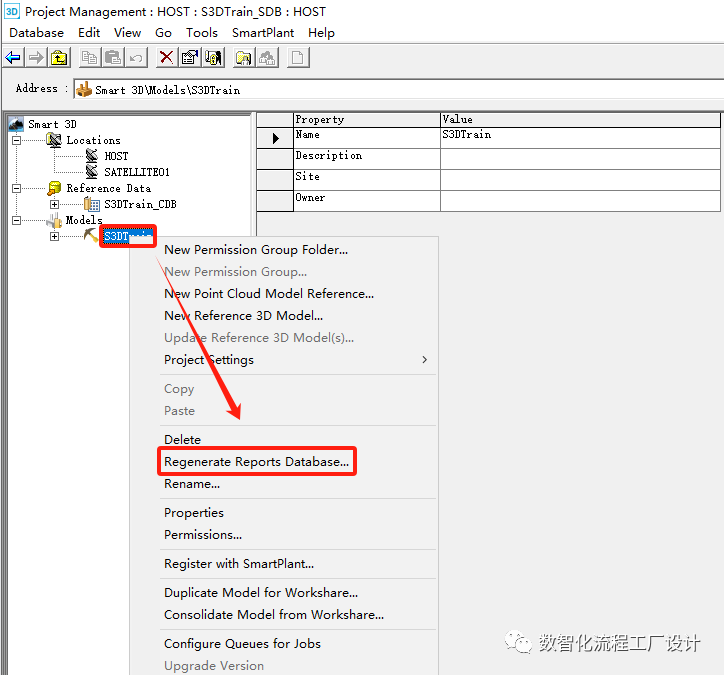Click the Reference Data database icon
The image size is (724, 675).
pyautogui.click(x=54, y=188)
